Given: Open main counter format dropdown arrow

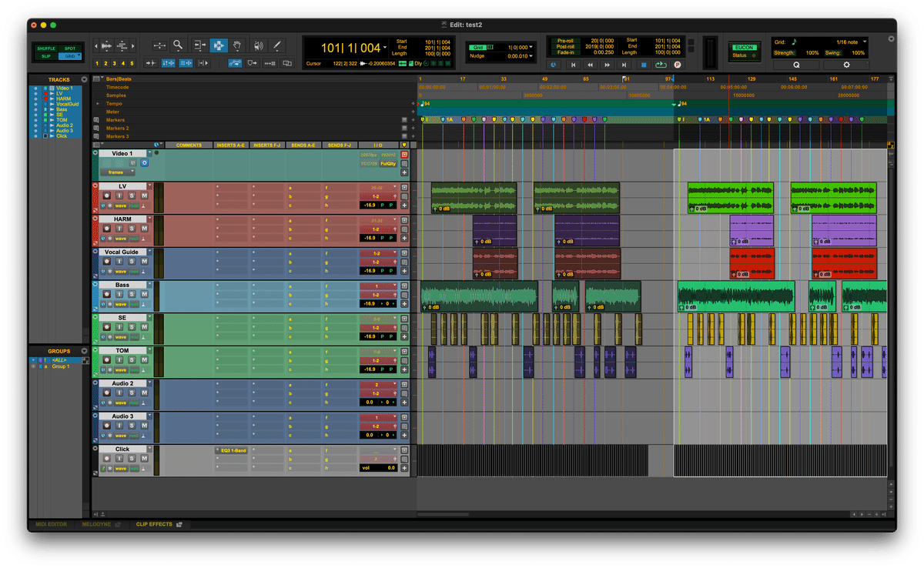Looking at the screenshot, I should coord(387,48).
